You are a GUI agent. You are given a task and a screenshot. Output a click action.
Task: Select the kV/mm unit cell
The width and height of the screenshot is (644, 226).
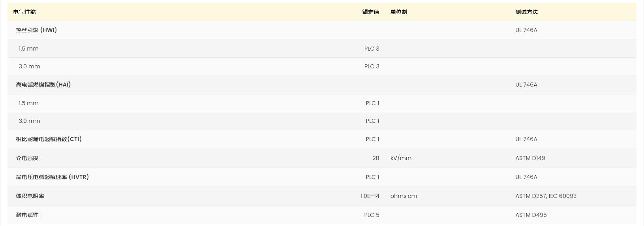[401, 158]
